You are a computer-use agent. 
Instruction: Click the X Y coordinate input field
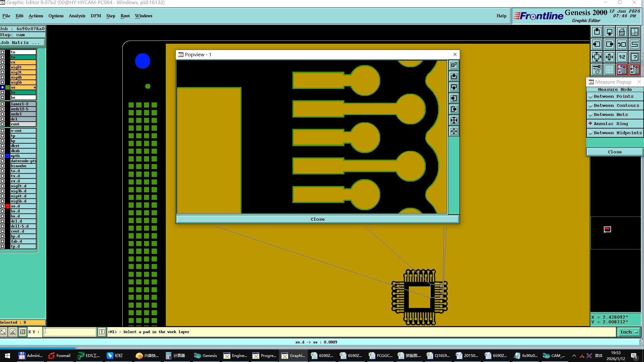(69, 332)
